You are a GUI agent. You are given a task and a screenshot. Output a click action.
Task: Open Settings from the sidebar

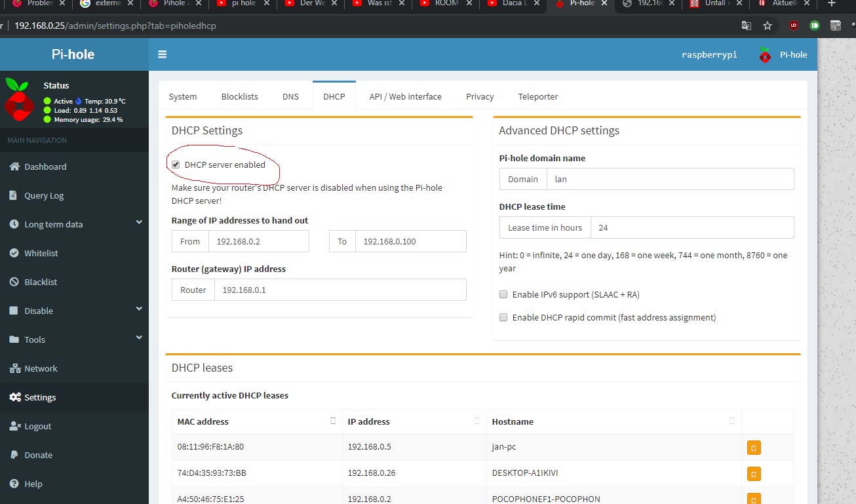[x=40, y=397]
